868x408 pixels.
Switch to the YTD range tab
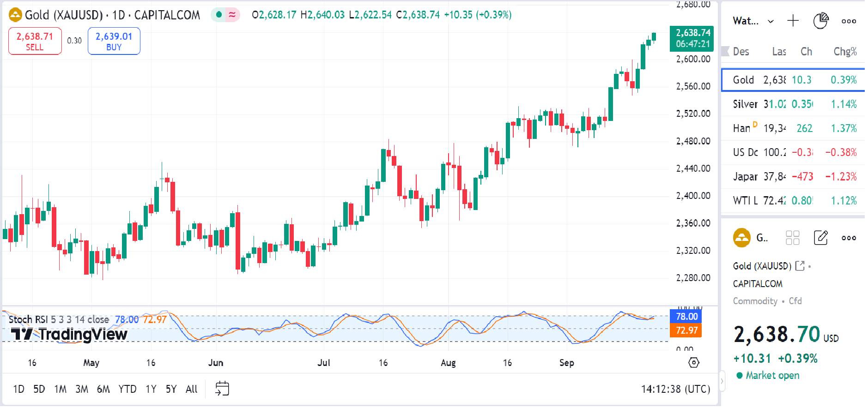tap(128, 389)
